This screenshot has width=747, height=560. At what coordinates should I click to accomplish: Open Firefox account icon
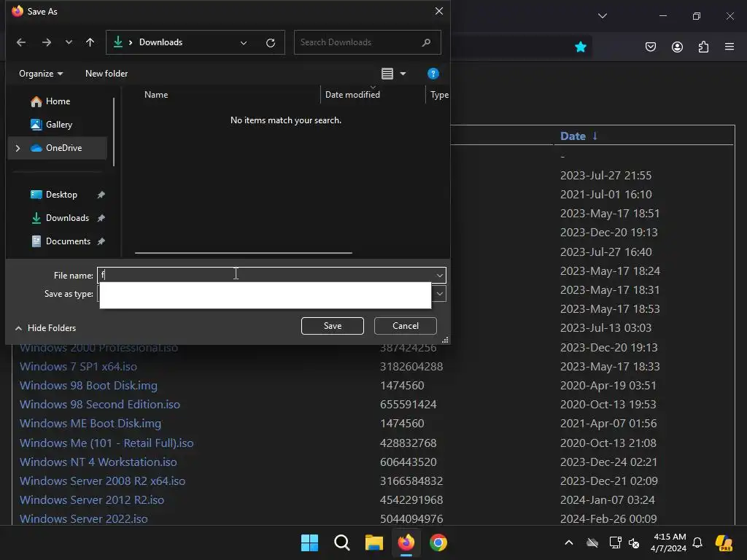(x=677, y=47)
